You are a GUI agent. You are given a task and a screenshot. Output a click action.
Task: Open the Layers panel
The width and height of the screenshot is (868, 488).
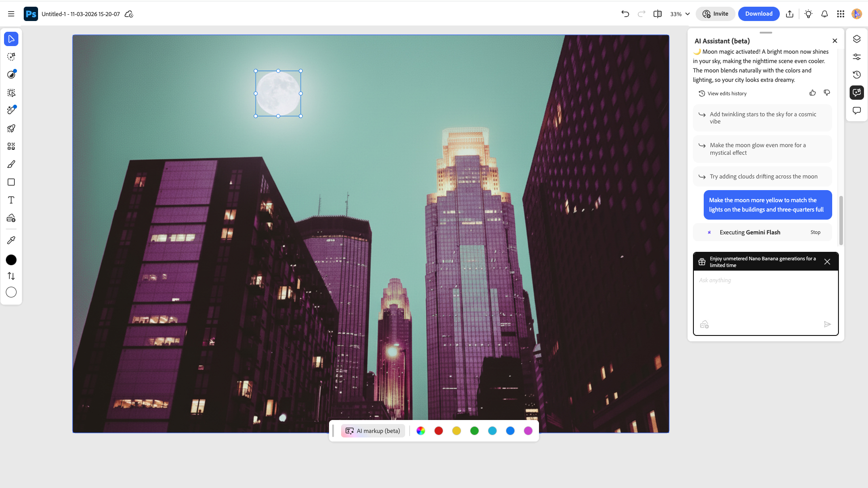tap(857, 39)
